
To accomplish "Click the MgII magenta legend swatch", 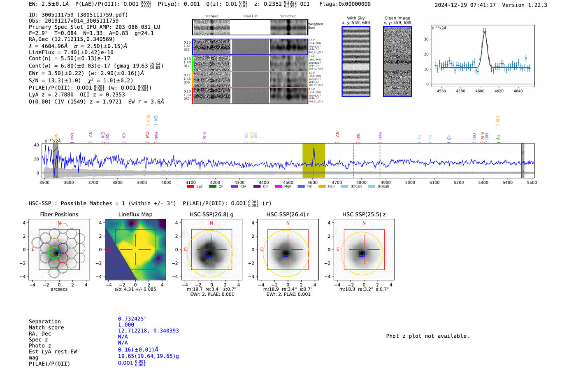I will click(x=279, y=186).
